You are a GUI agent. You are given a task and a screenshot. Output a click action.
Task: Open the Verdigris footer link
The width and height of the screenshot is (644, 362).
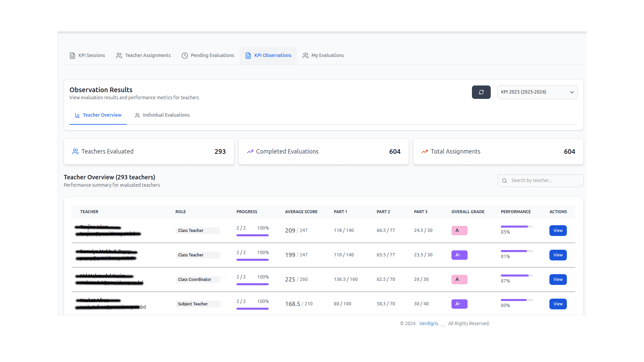click(428, 323)
